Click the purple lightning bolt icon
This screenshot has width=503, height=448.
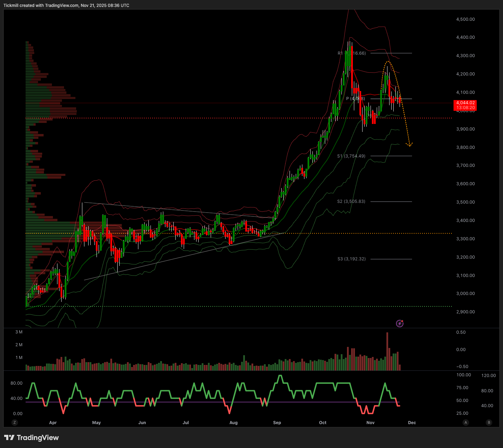coord(400,323)
